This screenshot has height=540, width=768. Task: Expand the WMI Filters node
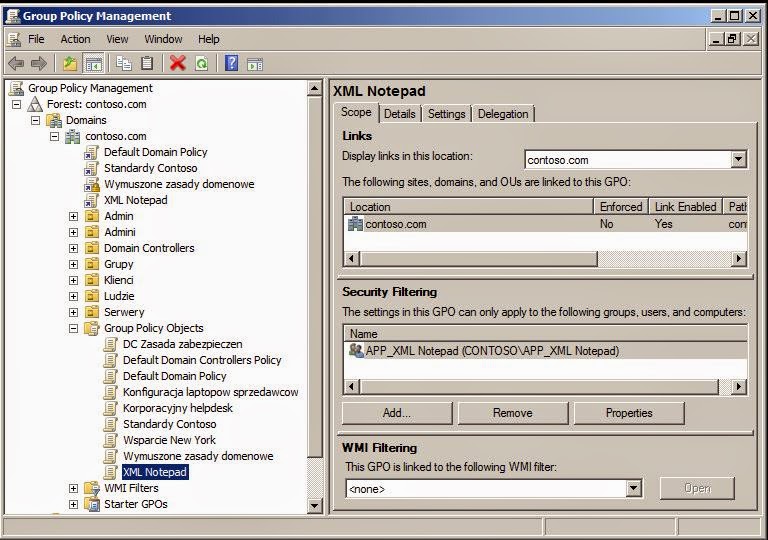point(73,489)
